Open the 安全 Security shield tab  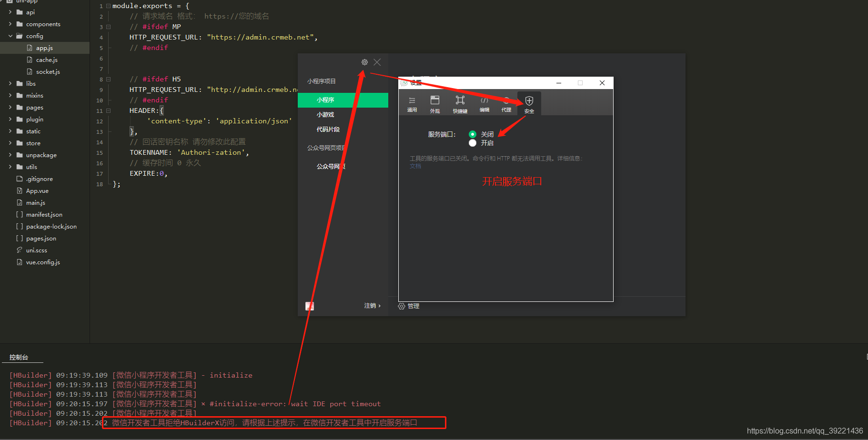pos(529,104)
